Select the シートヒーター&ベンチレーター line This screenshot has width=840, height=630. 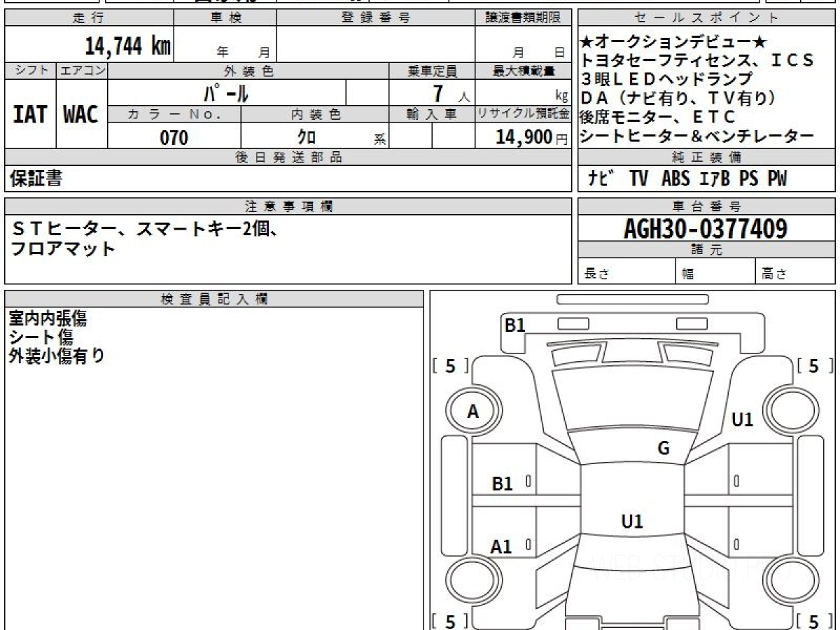(697, 136)
